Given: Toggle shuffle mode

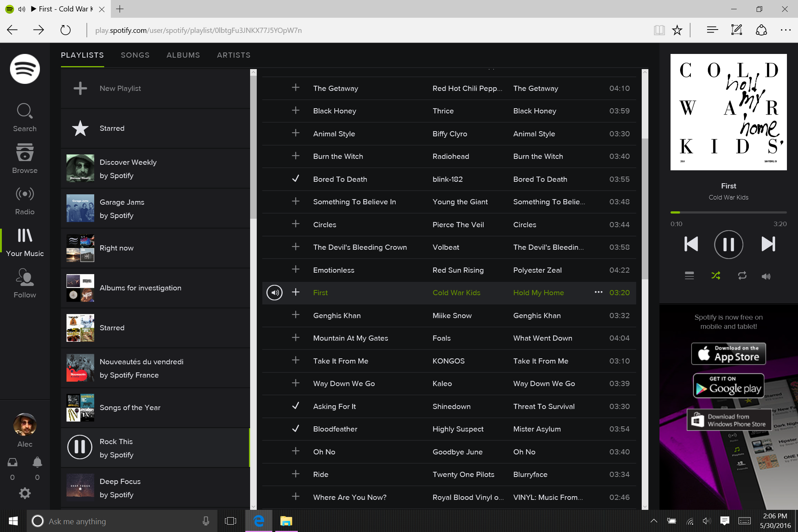Looking at the screenshot, I should coord(716,276).
